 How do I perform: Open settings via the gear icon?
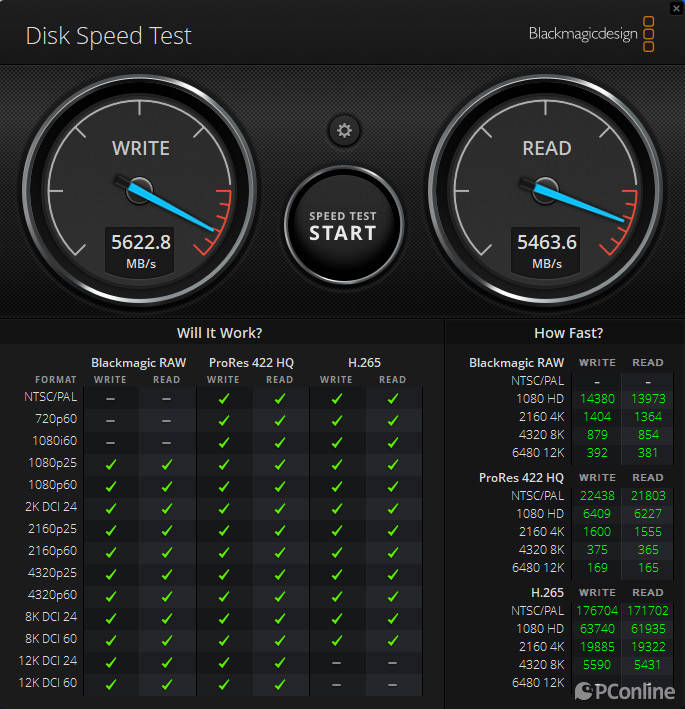tap(344, 130)
